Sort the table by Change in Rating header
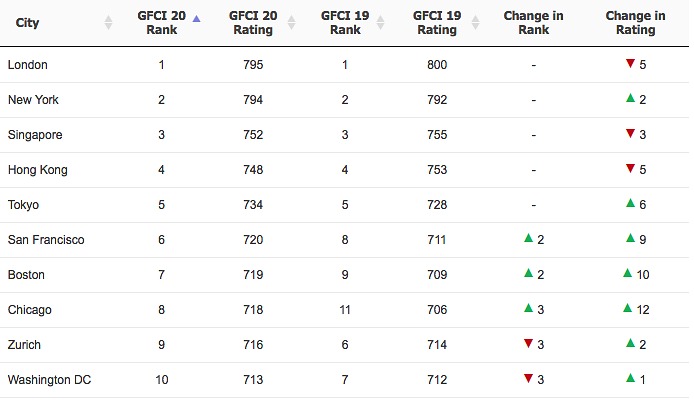The image size is (694, 401). 635,23
